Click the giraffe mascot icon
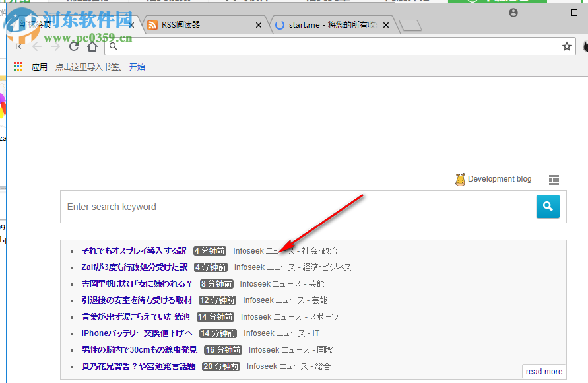The height and width of the screenshot is (383, 588). (459, 178)
